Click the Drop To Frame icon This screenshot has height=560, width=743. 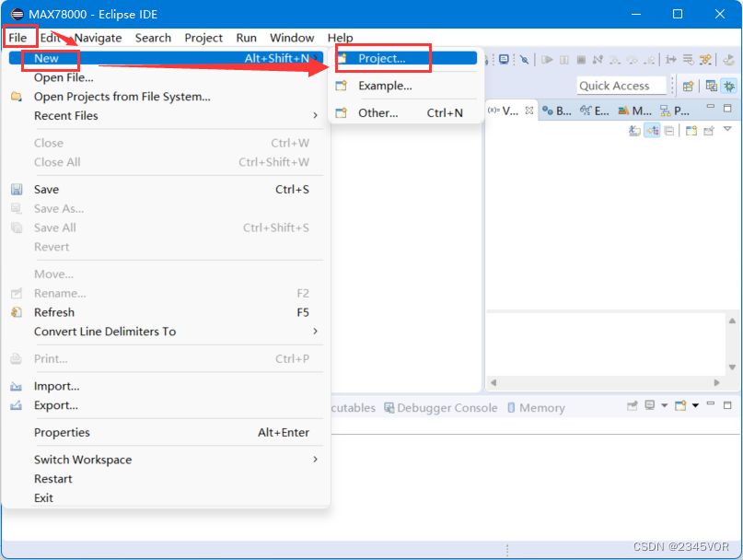pos(688,60)
